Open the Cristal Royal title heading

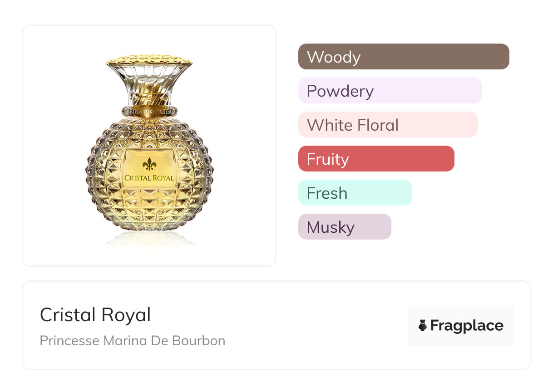(95, 315)
